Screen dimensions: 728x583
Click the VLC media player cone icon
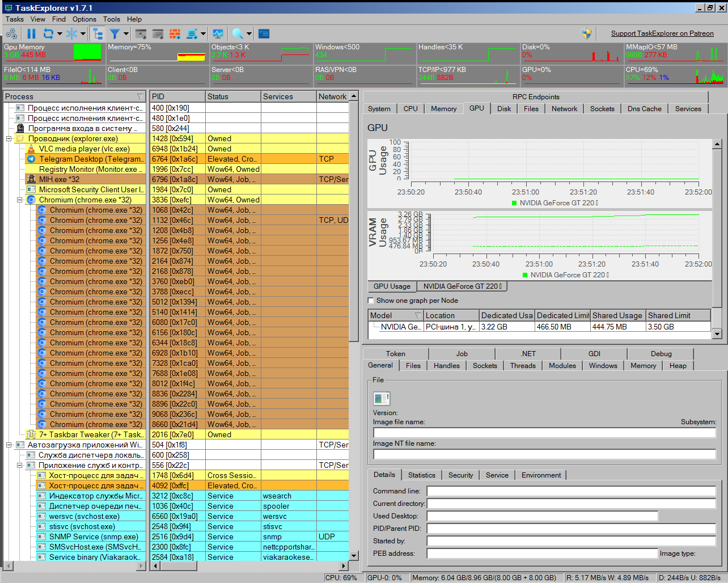[x=32, y=149]
